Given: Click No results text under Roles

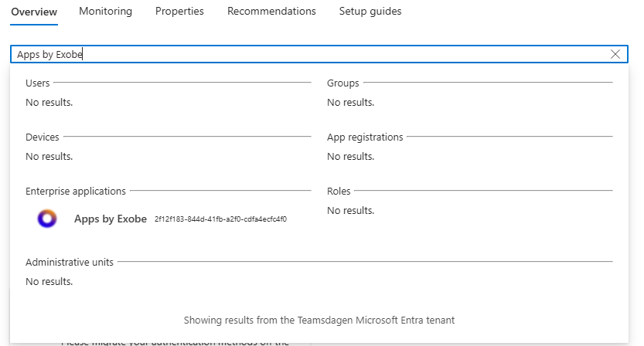Looking at the screenshot, I should pyautogui.click(x=351, y=211).
